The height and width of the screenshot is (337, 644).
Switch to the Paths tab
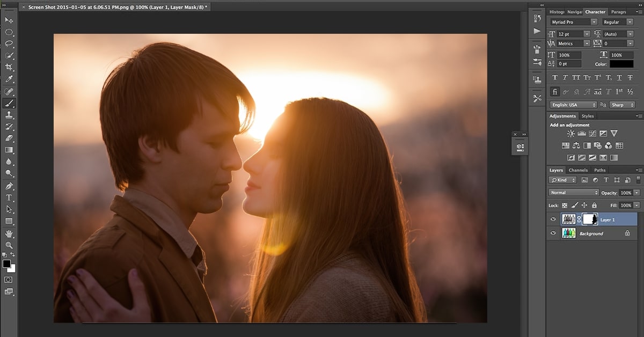coord(599,170)
